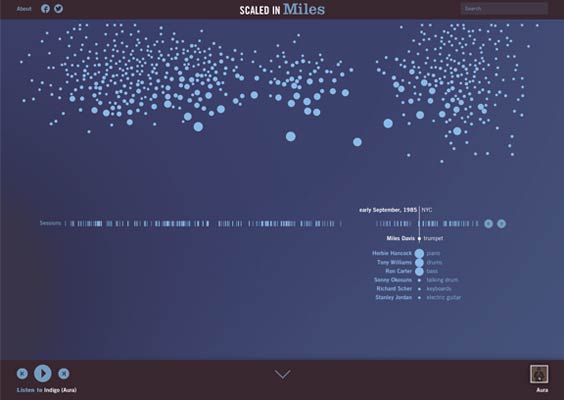Viewport: 564px width, 400px height.
Task: Open the Twitter share icon
Action: coord(58,9)
